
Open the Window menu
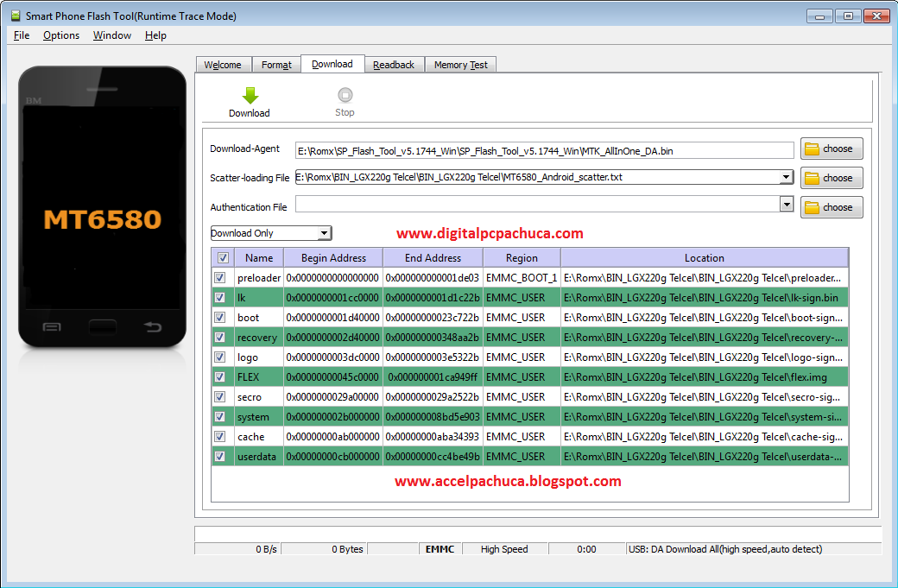pos(112,35)
